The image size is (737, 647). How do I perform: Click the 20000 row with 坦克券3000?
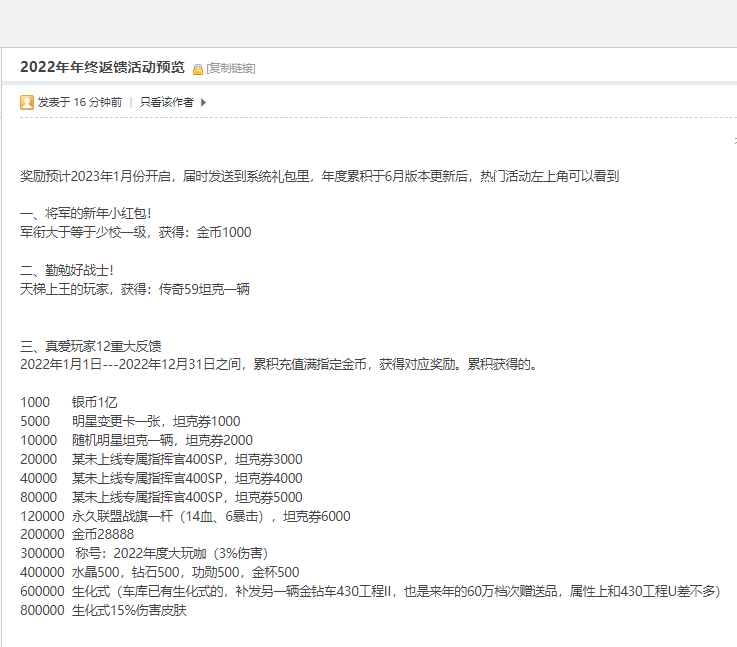(x=161, y=459)
